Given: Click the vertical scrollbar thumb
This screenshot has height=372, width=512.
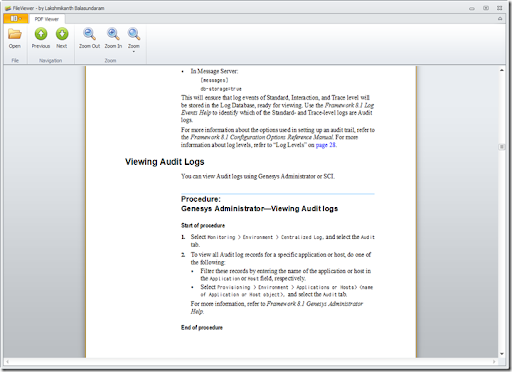Looking at the screenshot, I should pyautogui.click(x=502, y=147).
